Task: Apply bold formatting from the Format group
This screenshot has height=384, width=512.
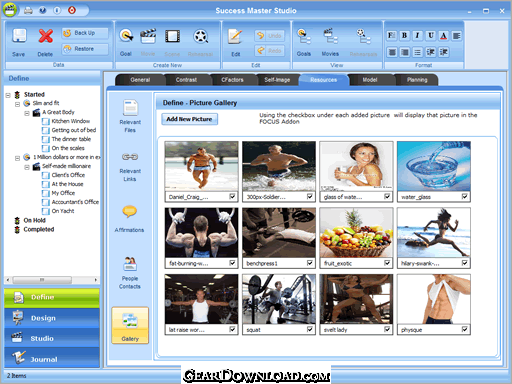Action: [405, 35]
